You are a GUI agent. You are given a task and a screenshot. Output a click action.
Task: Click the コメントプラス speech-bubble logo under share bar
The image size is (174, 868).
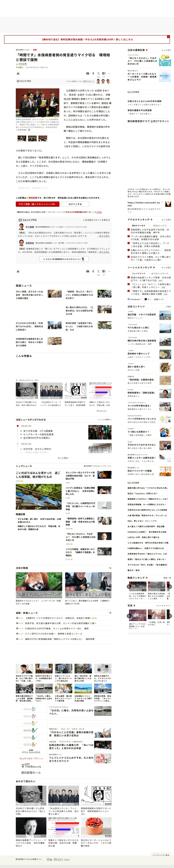[24, 81]
